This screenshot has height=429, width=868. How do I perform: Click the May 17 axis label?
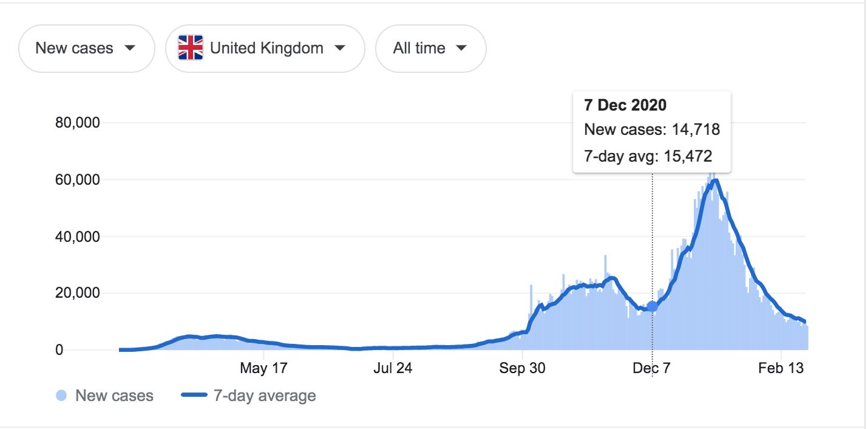coord(263,368)
